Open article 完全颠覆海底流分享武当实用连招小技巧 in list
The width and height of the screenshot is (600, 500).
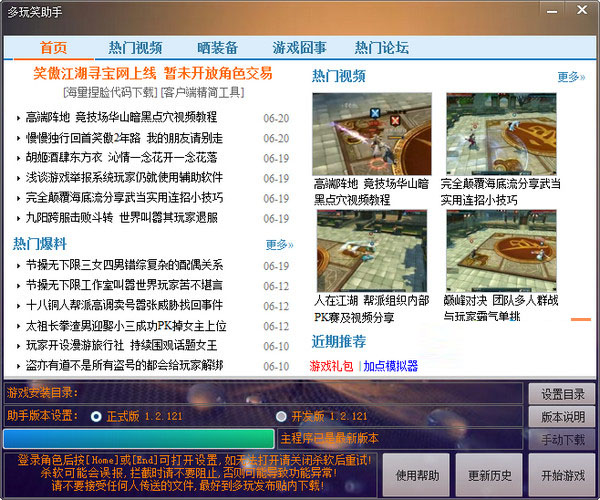pos(124,197)
